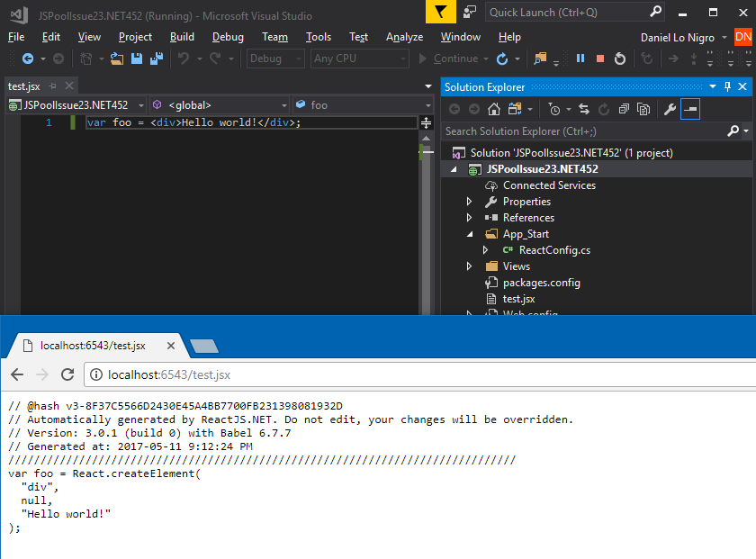Open the Build menu
756x559 pixels.
coord(182,37)
